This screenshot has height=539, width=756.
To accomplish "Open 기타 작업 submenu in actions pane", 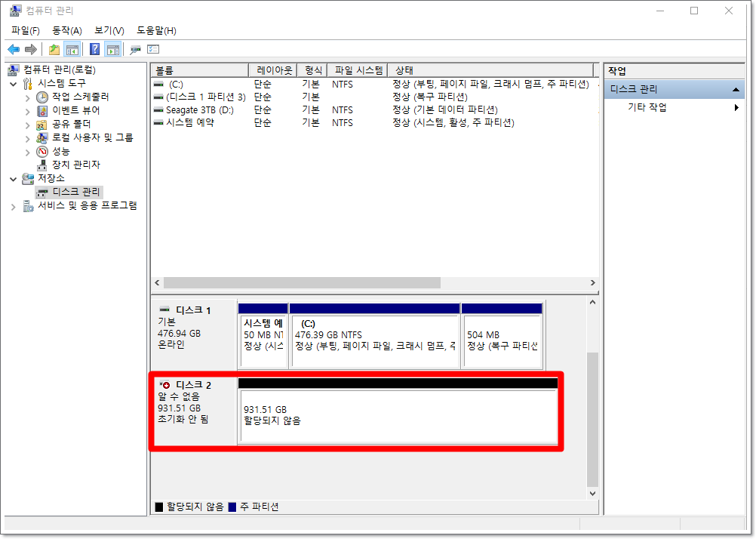I will (x=674, y=107).
